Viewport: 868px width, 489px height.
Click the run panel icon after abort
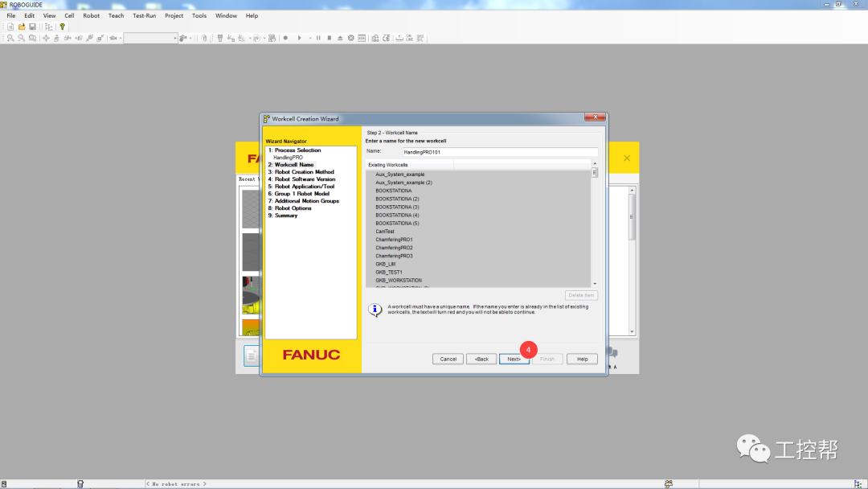pos(362,39)
